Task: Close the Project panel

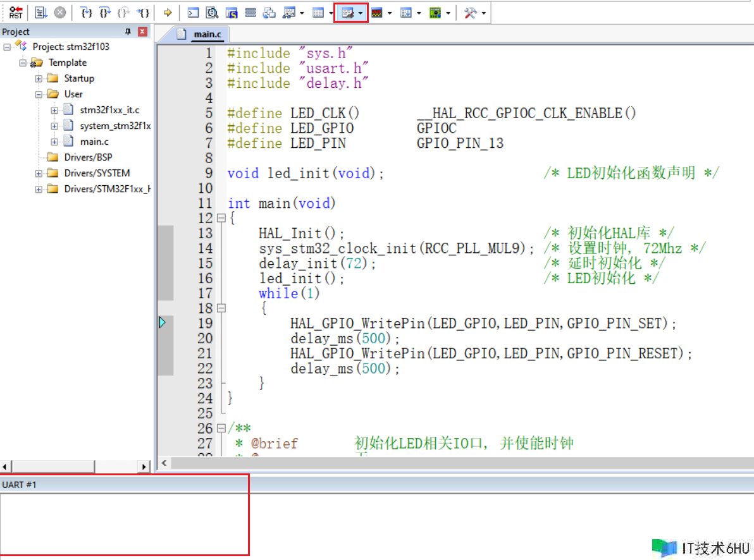Action: (142, 32)
